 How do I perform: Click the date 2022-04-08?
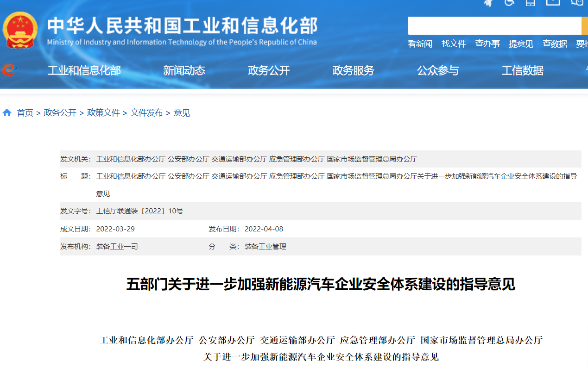264,229
